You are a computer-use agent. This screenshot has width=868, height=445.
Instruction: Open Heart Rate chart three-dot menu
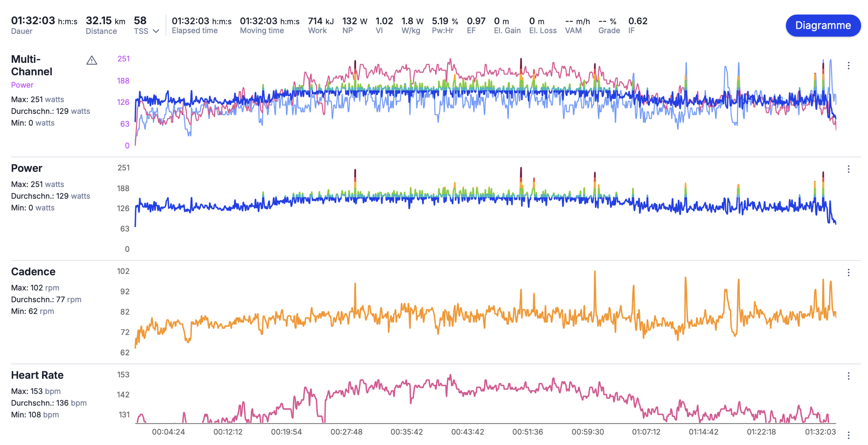click(848, 376)
